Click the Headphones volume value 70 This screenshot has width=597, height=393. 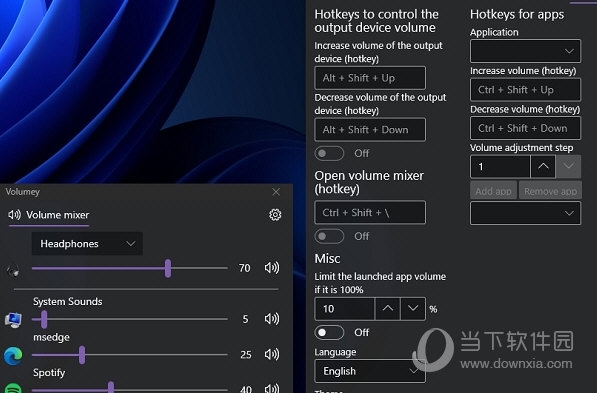[x=245, y=268]
